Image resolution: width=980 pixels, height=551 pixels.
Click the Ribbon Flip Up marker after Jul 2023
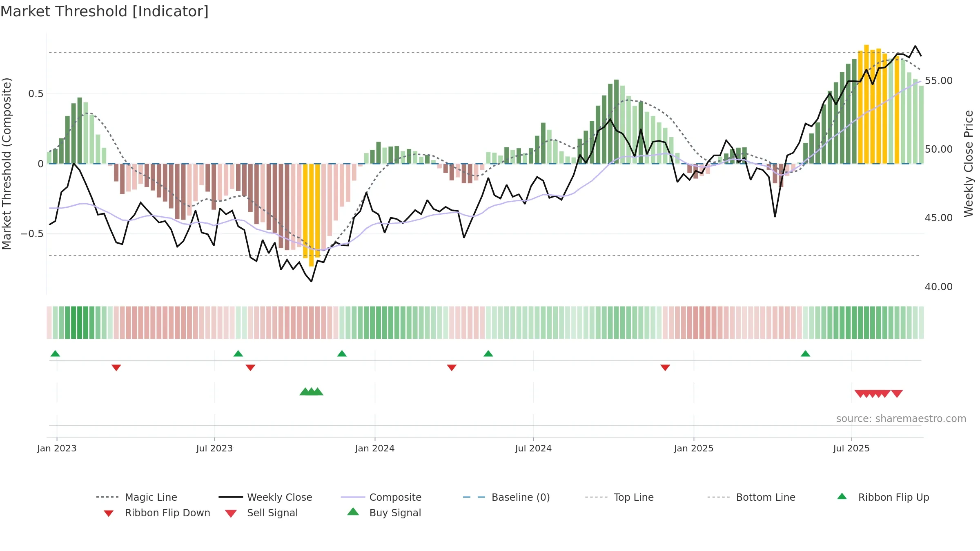pyautogui.click(x=238, y=353)
